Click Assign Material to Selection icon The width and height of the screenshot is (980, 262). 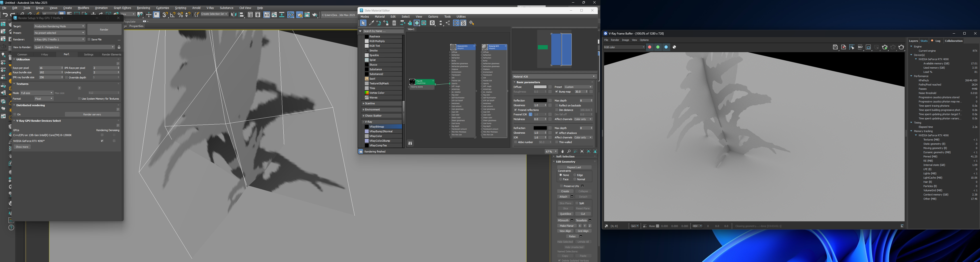[x=386, y=23]
